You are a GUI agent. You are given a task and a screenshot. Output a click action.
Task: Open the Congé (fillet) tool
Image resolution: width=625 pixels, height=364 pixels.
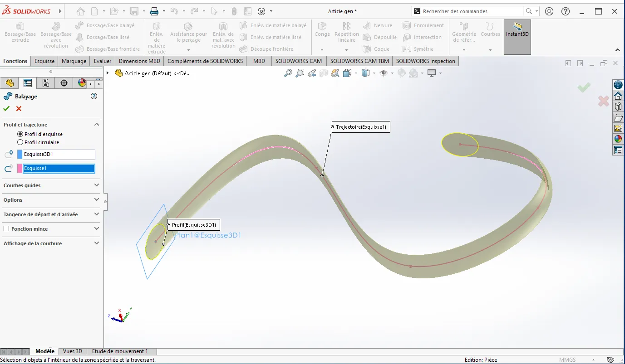(x=322, y=30)
